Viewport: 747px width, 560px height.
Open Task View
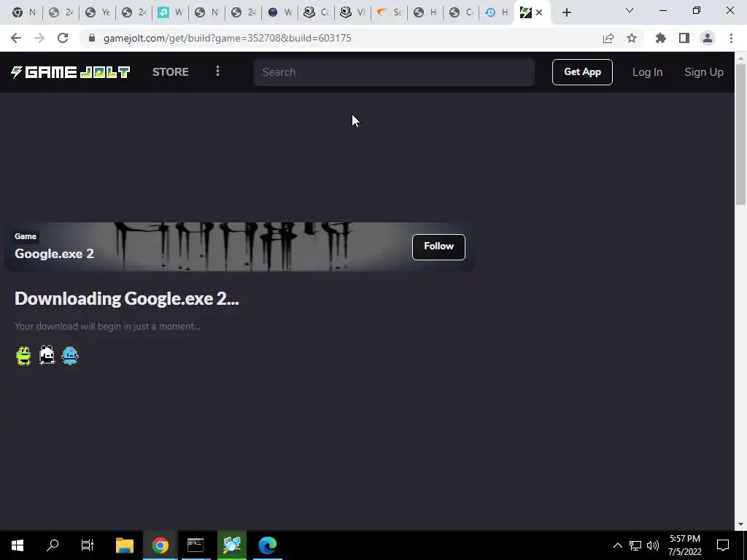point(88,545)
